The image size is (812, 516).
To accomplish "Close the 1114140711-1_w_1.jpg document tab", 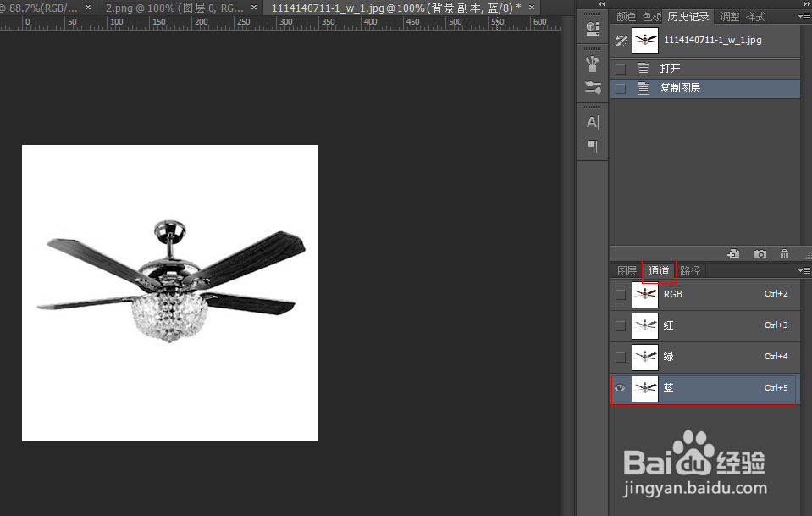I will point(532,8).
